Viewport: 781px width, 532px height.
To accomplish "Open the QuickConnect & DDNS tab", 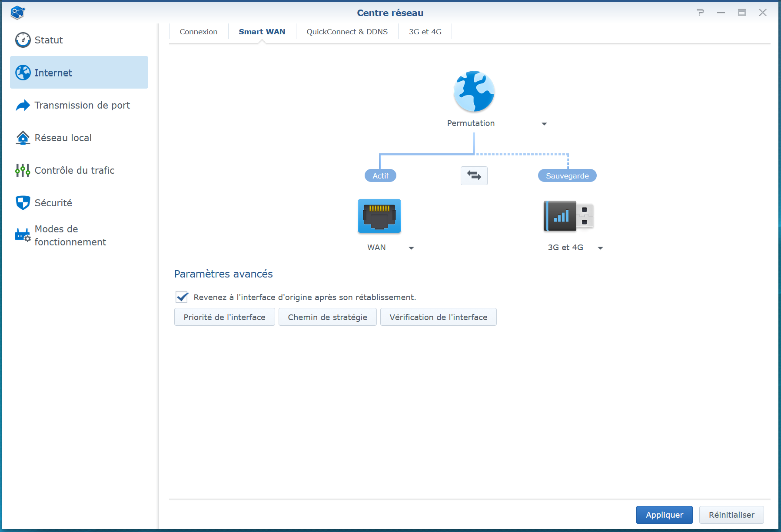I will point(347,32).
